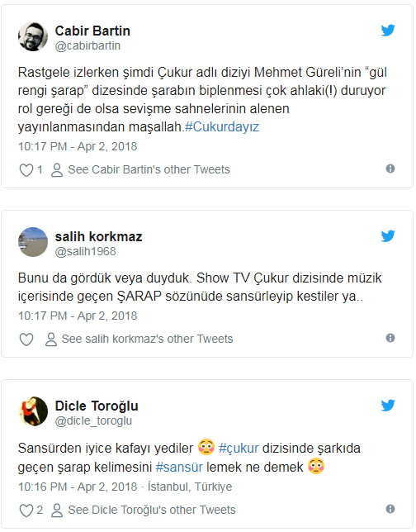Like Cabir Bartin's tweet with the heart icon

[x=26, y=170]
